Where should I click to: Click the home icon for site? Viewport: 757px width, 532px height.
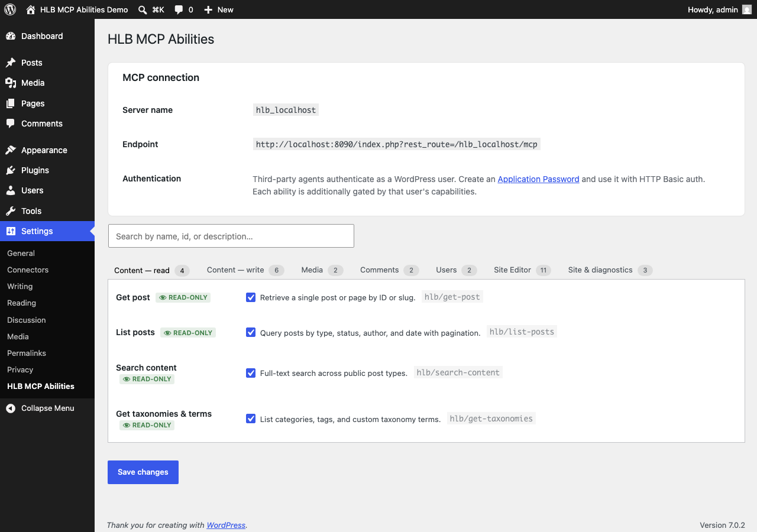[x=31, y=9]
